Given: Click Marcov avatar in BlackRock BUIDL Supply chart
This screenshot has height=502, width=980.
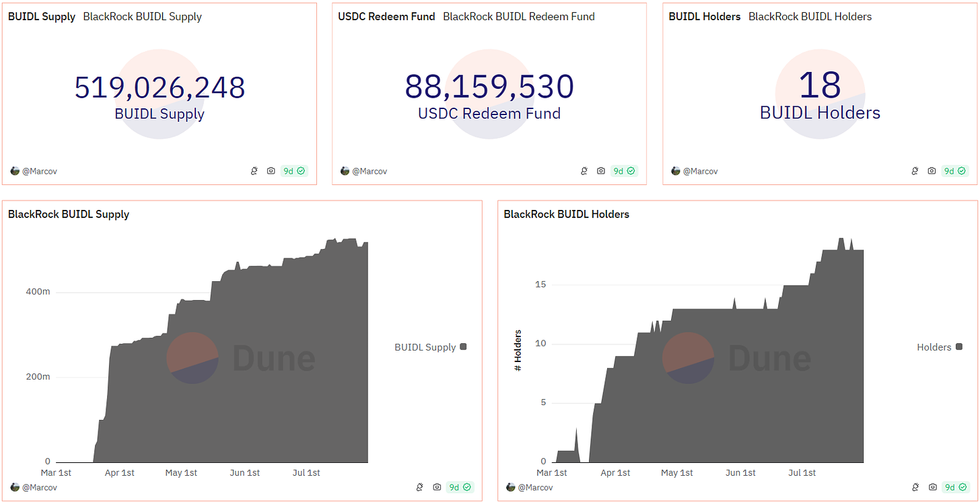Looking at the screenshot, I should (x=15, y=487).
